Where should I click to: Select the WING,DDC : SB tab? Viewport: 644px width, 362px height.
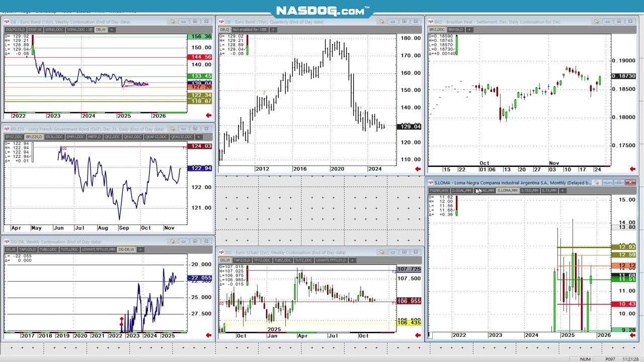(80, 30)
